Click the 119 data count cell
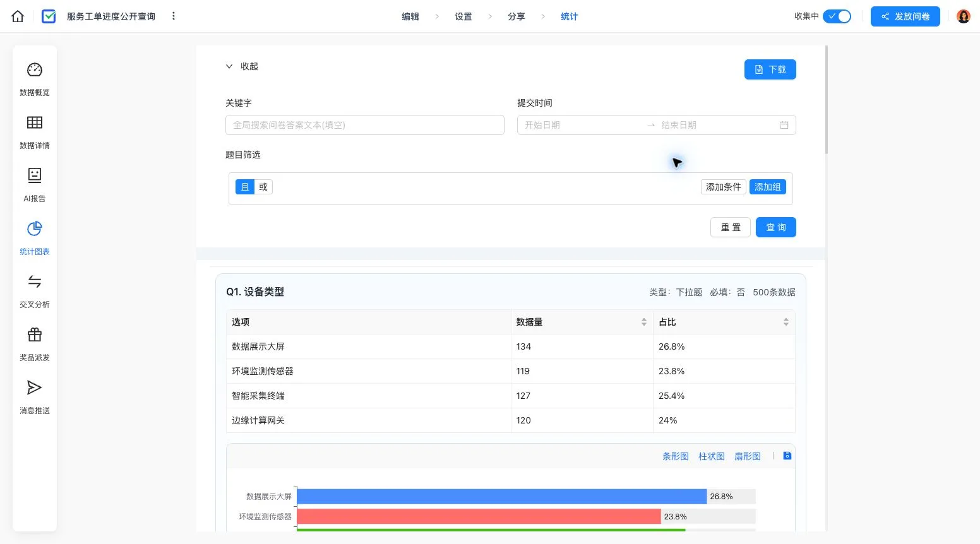The height and width of the screenshot is (544, 980). (x=582, y=371)
